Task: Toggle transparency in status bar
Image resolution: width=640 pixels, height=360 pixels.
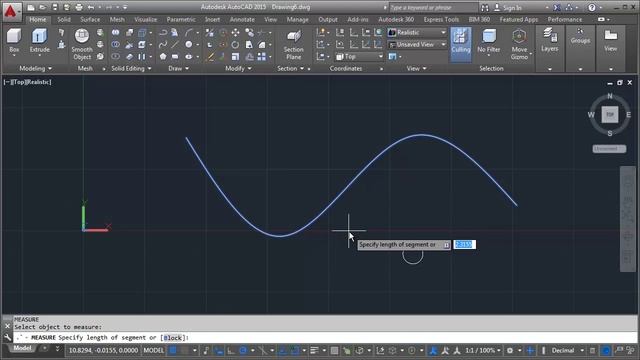Action: (x=334, y=350)
